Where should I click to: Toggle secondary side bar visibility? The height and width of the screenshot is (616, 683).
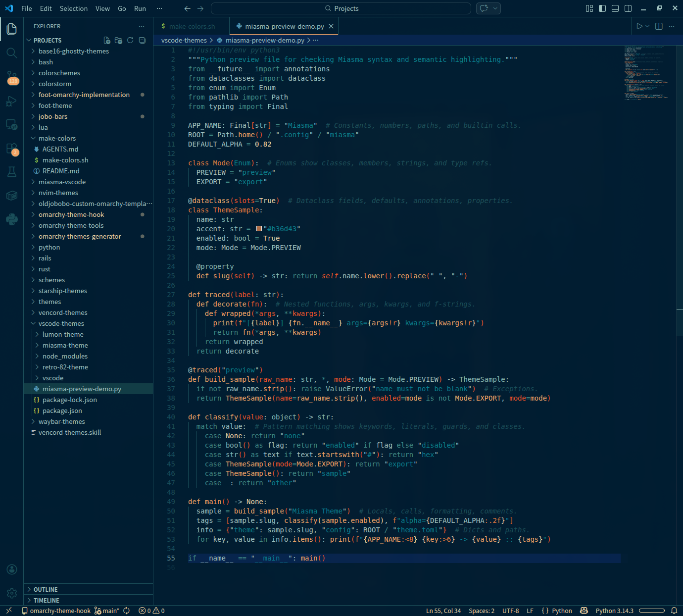pyautogui.click(x=628, y=8)
